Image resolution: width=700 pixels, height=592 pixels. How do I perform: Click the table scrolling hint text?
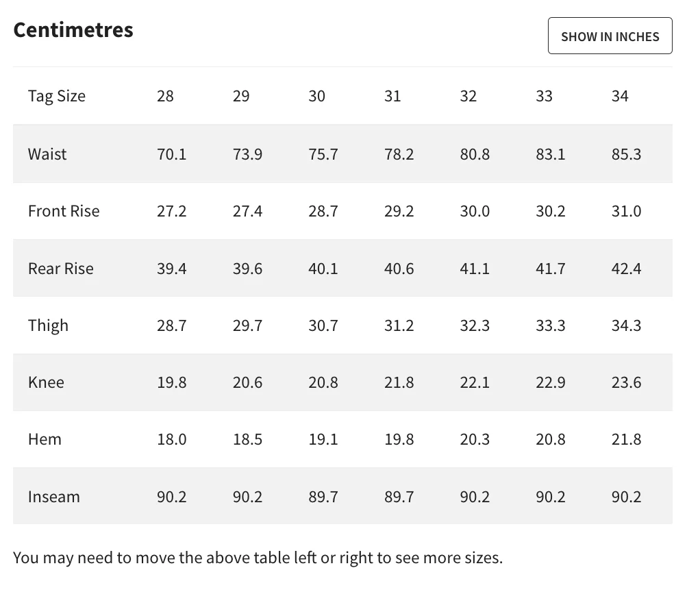point(258,558)
